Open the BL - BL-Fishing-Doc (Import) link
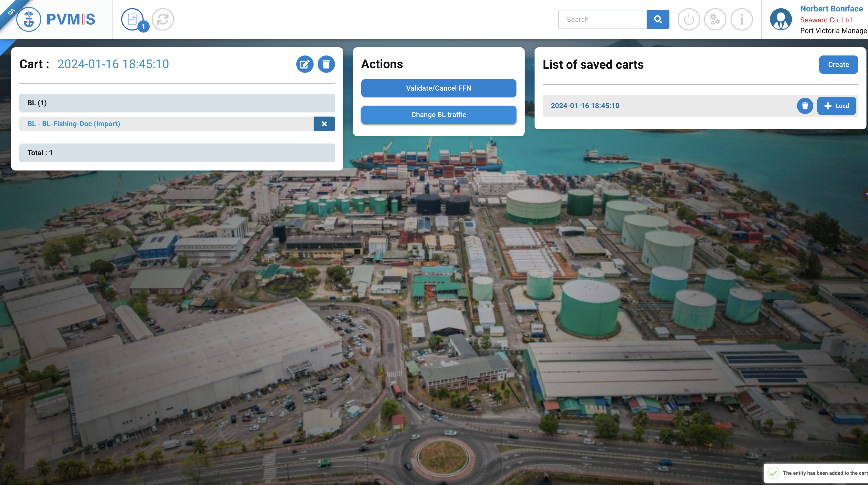The image size is (868, 485). (x=74, y=124)
